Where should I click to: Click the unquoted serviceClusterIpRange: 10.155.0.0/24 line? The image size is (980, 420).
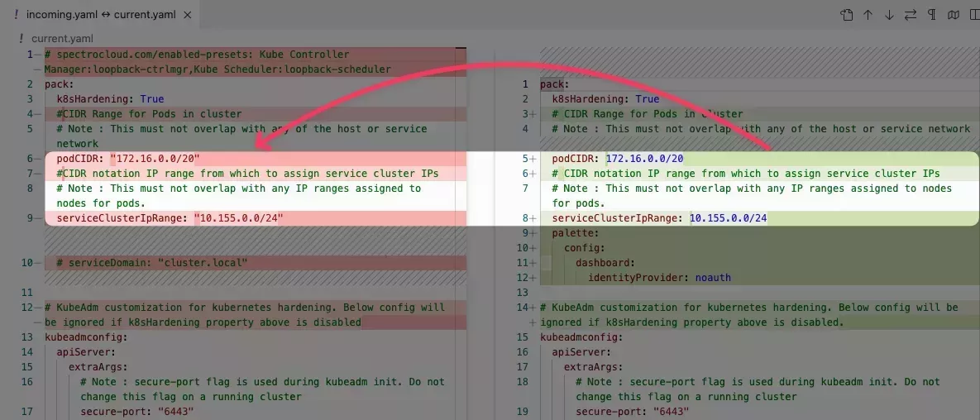[659, 218]
